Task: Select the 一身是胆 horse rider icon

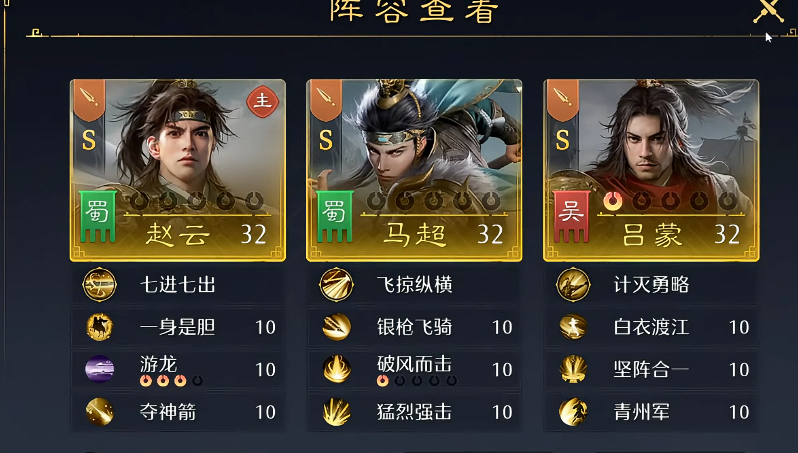Action: (99, 327)
